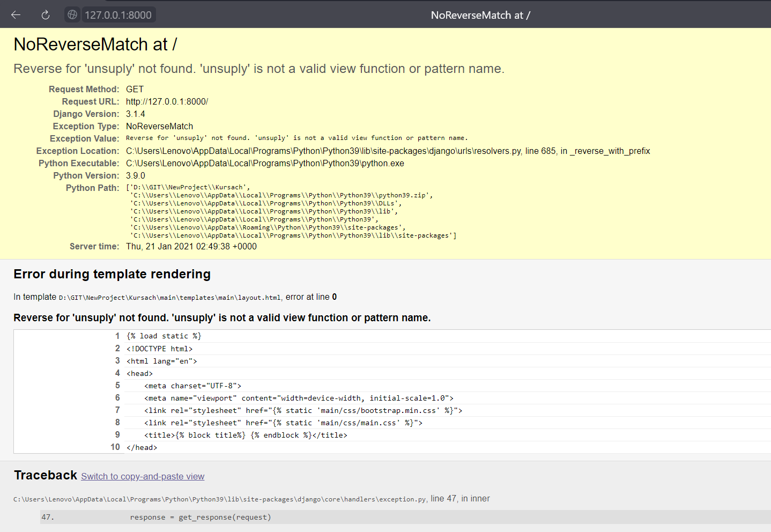
Task: Click the Roaming site-packages path entry
Action: (268, 227)
